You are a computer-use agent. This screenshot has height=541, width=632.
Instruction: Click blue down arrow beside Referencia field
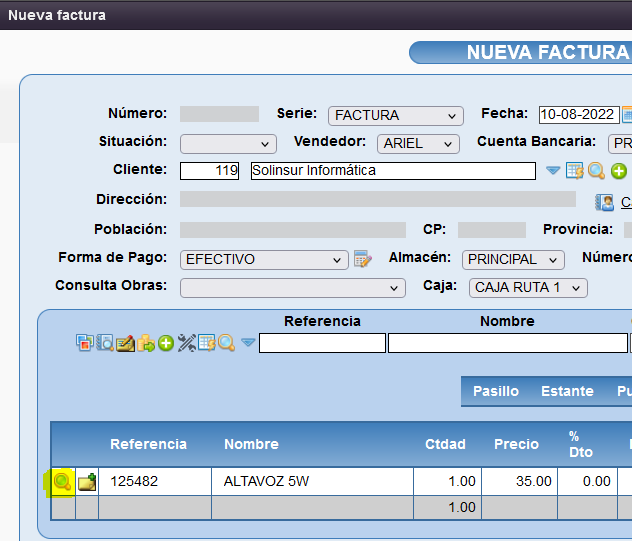tap(248, 343)
